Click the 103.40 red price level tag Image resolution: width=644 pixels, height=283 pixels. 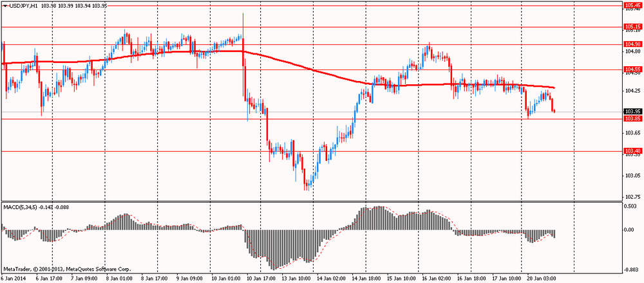[632, 151]
